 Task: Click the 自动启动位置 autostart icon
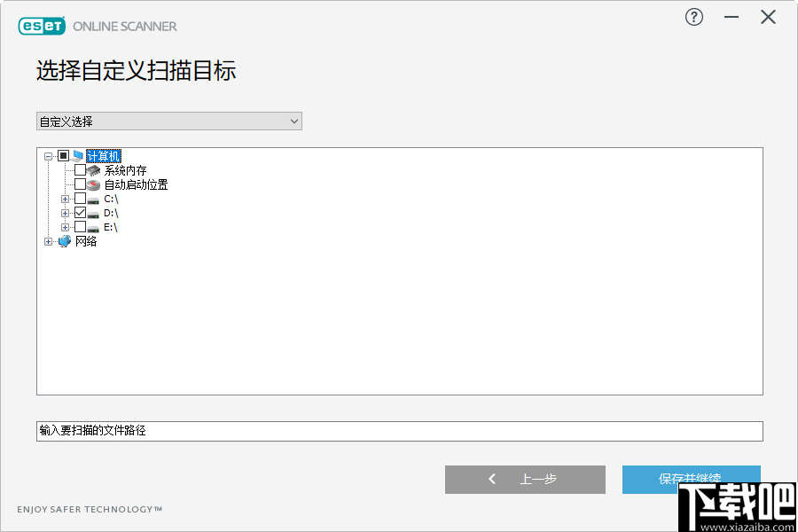[93, 184]
